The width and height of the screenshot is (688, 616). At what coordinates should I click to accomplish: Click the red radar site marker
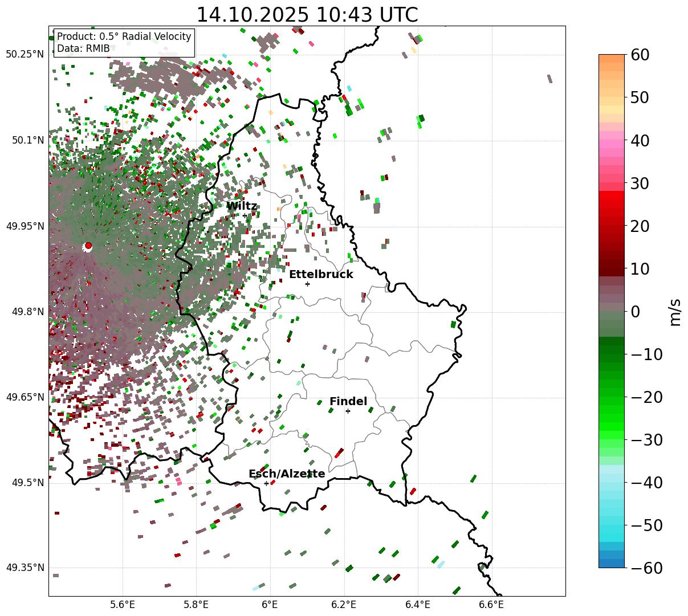click(x=88, y=246)
